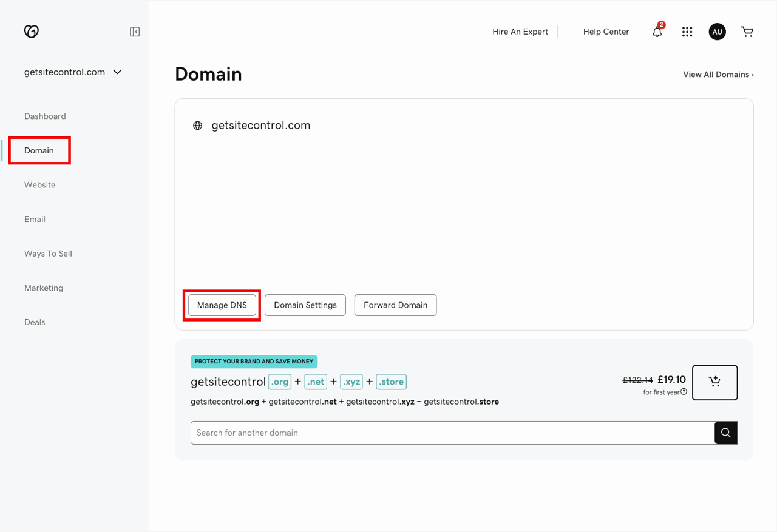Open the GoDaddy logo home icon
Screen dimensions: 777x532
coord(31,31)
